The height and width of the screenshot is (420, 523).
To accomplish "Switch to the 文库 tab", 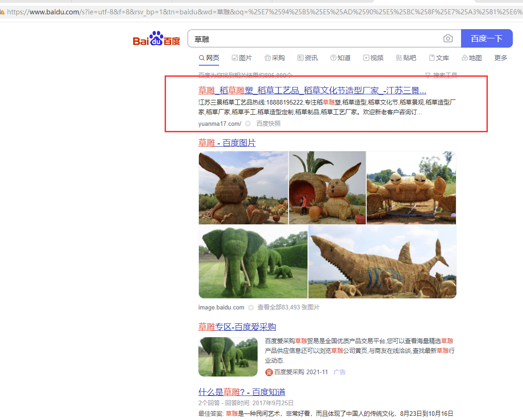I will coord(439,58).
